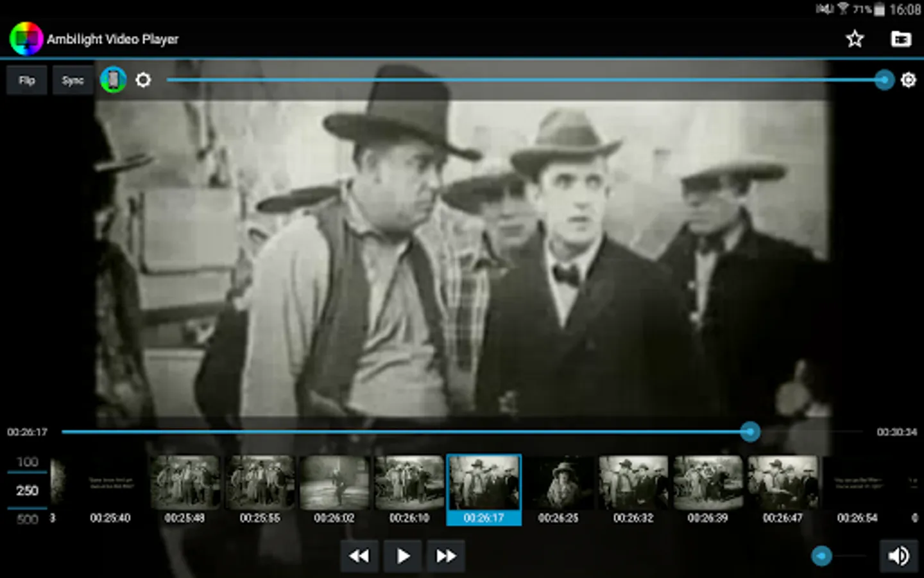Rewind the video
924x578 pixels.
pyautogui.click(x=359, y=556)
